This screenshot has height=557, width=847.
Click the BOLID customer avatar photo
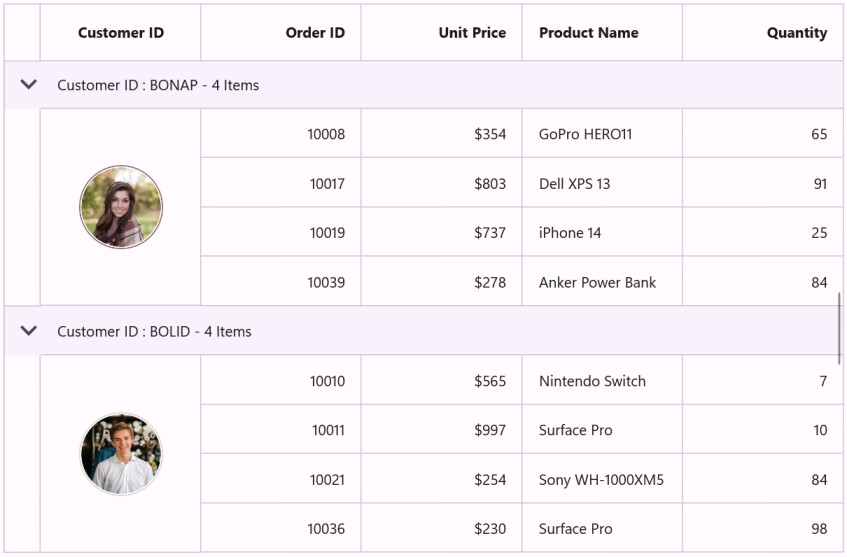pos(121,454)
